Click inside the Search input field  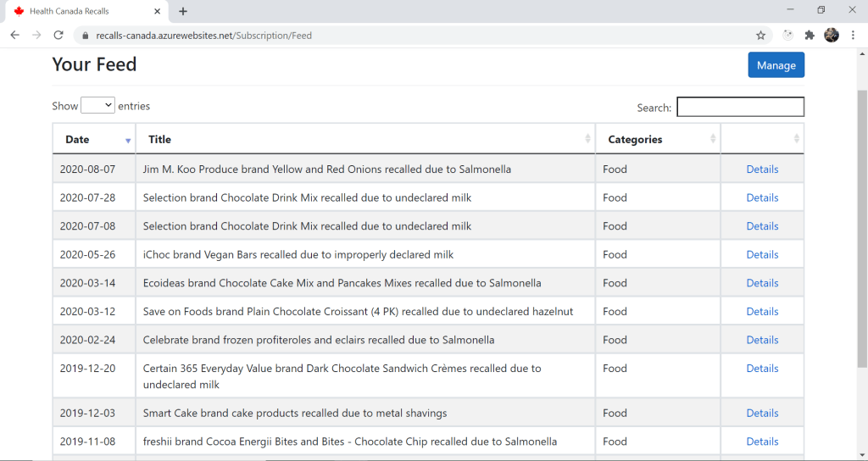[x=740, y=108]
